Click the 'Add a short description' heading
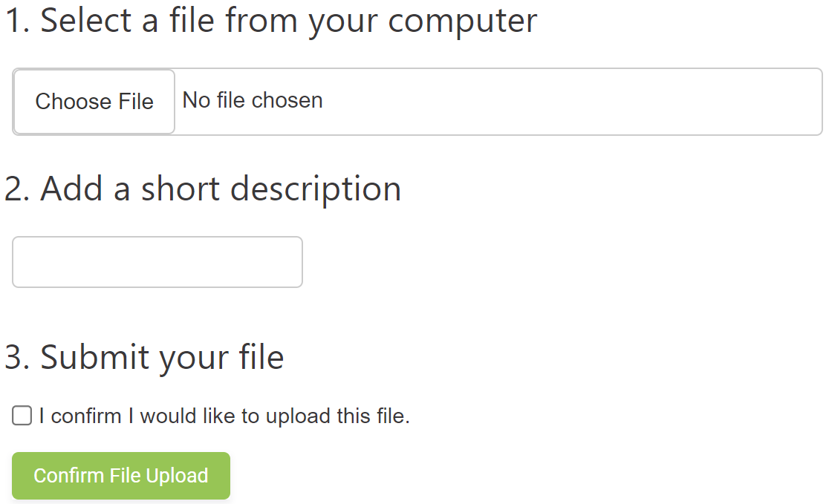 203,189
